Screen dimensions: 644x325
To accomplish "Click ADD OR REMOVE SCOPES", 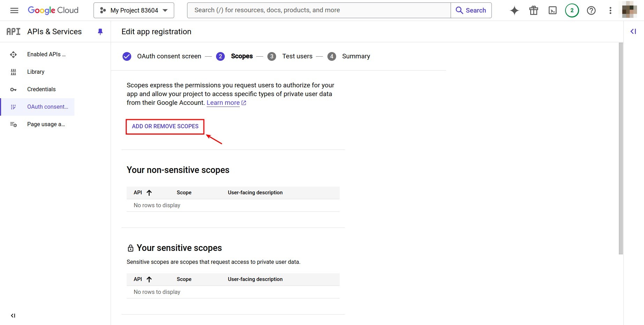I will tap(164, 126).
